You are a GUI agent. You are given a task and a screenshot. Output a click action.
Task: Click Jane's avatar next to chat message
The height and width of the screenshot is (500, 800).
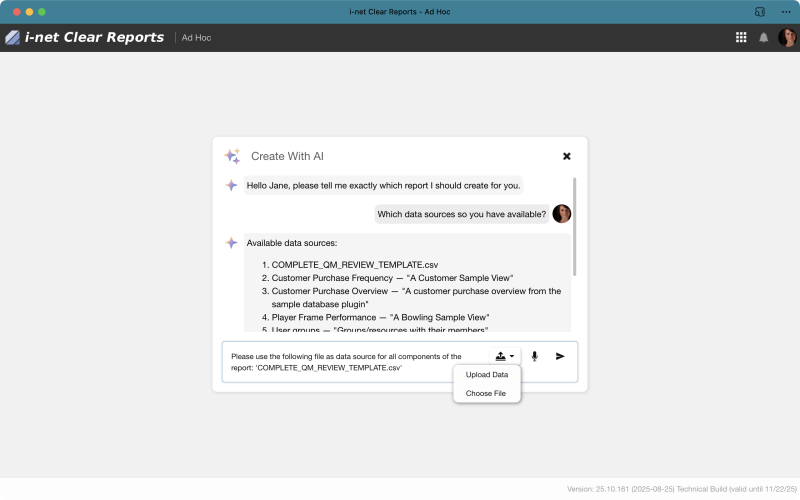pos(562,214)
